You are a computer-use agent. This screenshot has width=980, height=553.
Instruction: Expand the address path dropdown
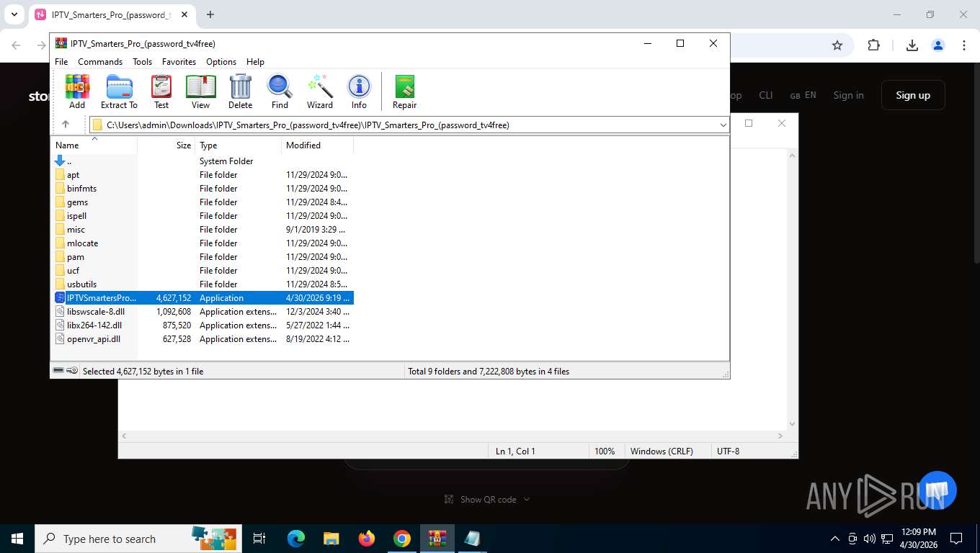[723, 125]
